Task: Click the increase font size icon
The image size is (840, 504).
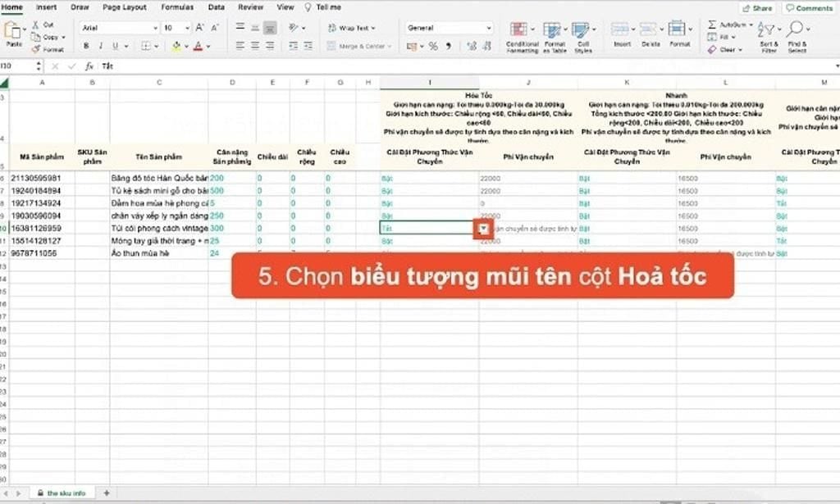Action: (199, 28)
